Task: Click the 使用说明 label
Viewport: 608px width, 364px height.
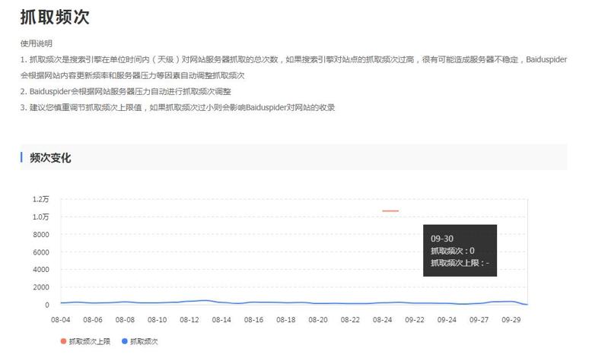Action: [36, 43]
